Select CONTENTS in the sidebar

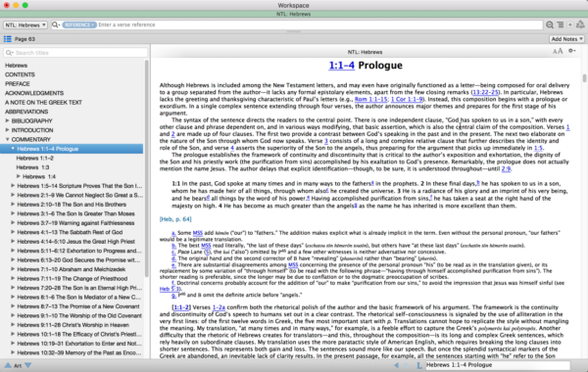click(x=20, y=74)
